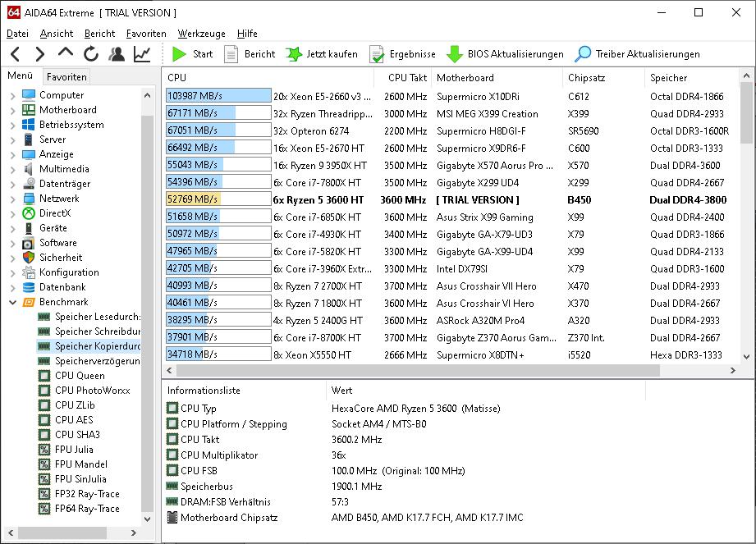Open Speicherverzögerung benchmark

click(89, 361)
